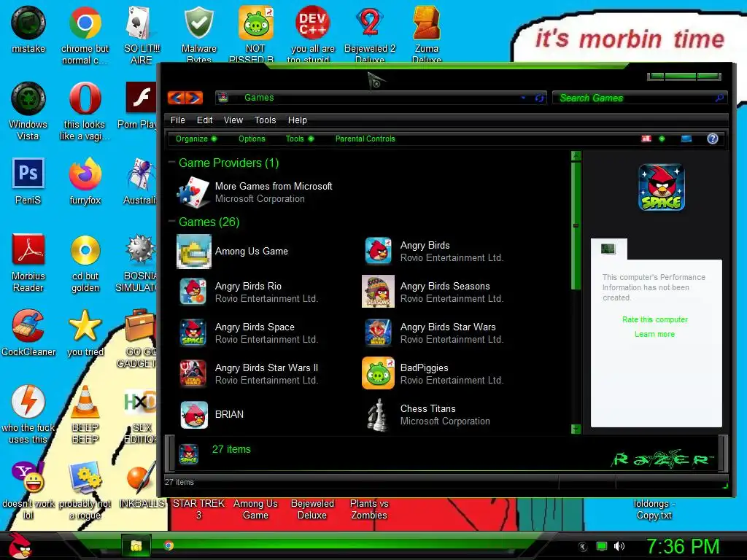Image resolution: width=747 pixels, height=560 pixels.
Task: Click the Rate this computer link
Action: pyautogui.click(x=655, y=319)
